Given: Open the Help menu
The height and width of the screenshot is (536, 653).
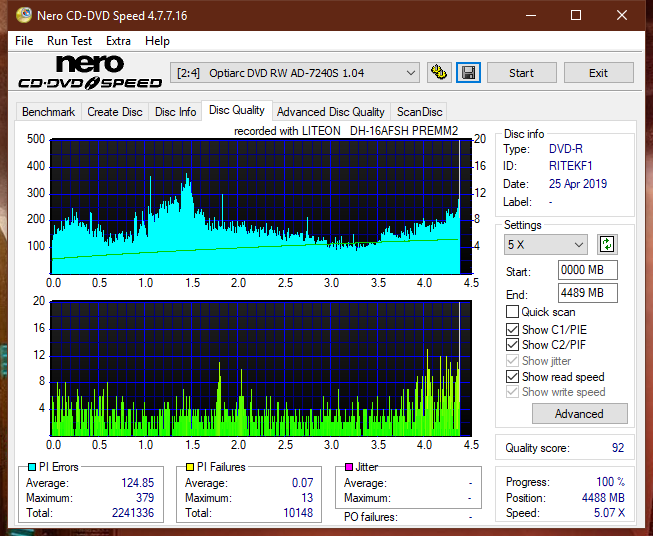Looking at the screenshot, I should click(157, 41).
